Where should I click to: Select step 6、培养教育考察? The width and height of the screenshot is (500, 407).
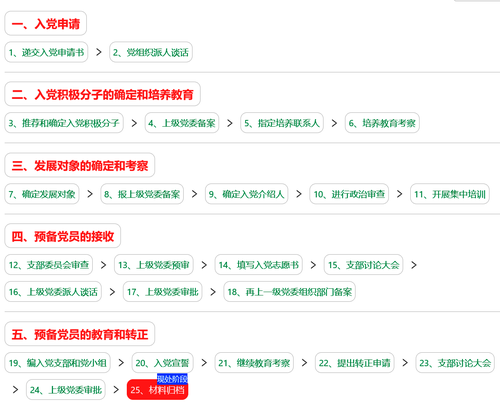[x=382, y=123]
